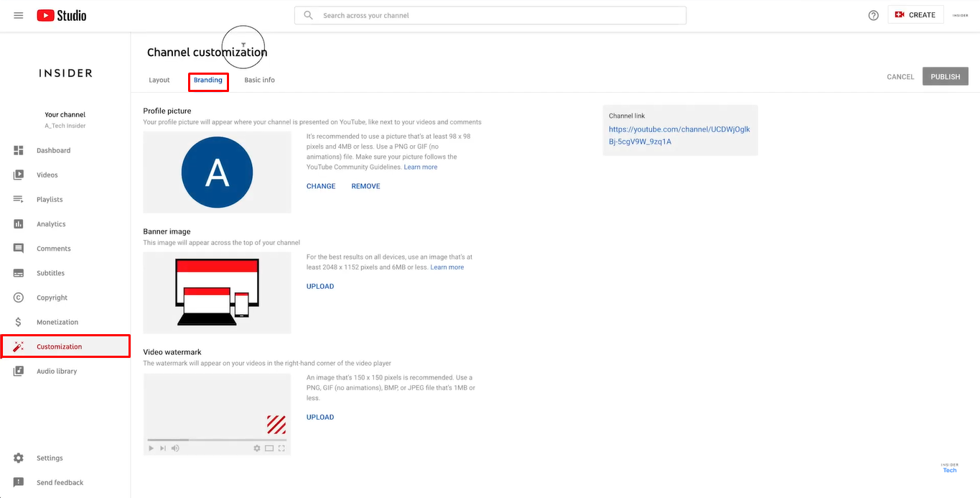This screenshot has height=498, width=980.
Task: Click the PUBLISH button
Action: coord(945,76)
